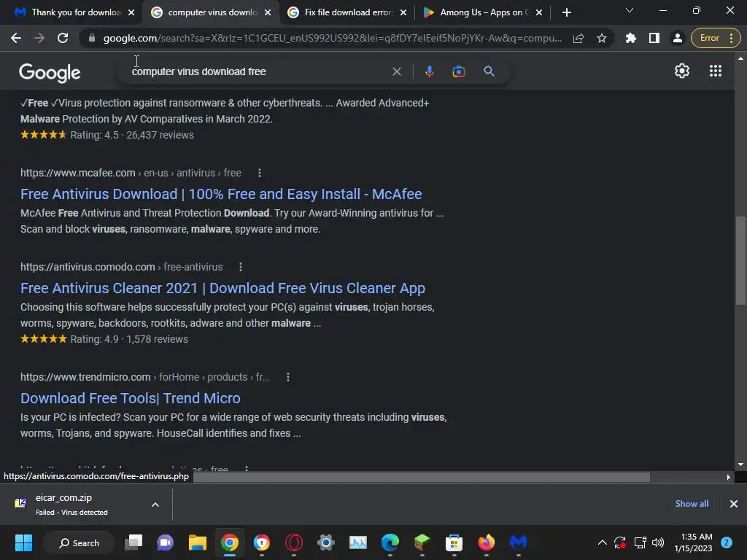The image size is (747, 560).
Task: Open notification center badge
Action: click(x=727, y=542)
